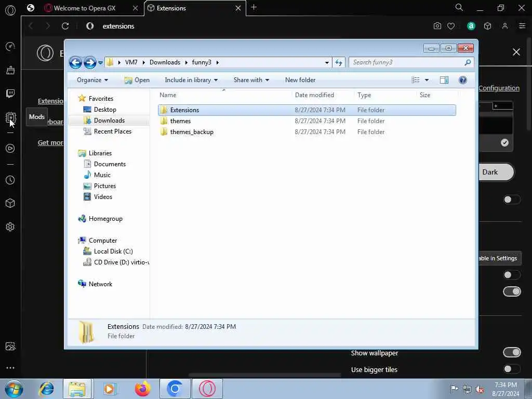The image size is (532, 399).
Task: Open Windows Media Player from taskbar
Action: click(110, 389)
